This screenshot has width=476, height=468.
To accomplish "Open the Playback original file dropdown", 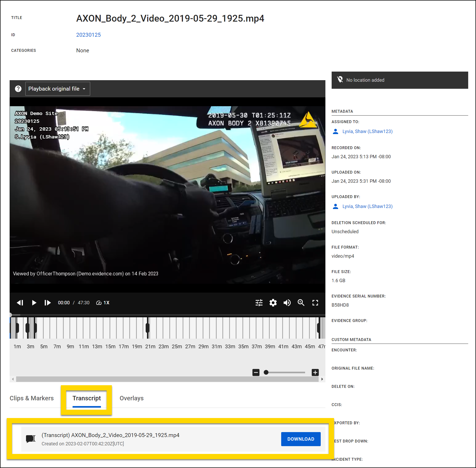I will tap(57, 88).
